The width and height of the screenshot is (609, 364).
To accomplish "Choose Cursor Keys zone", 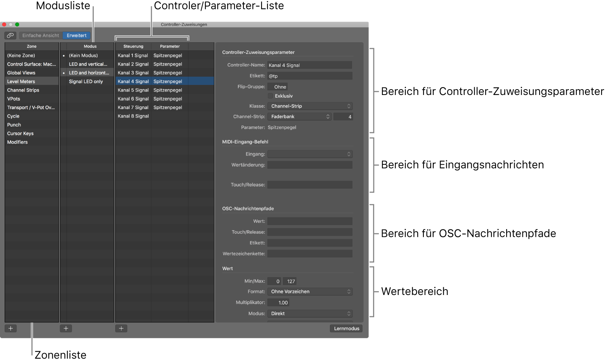I will pos(21,134).
